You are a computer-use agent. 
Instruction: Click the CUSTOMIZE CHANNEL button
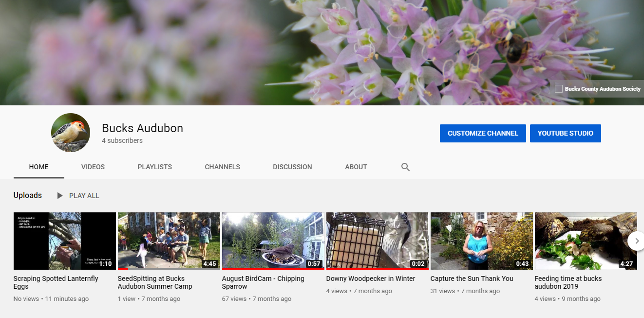(483, 133)
